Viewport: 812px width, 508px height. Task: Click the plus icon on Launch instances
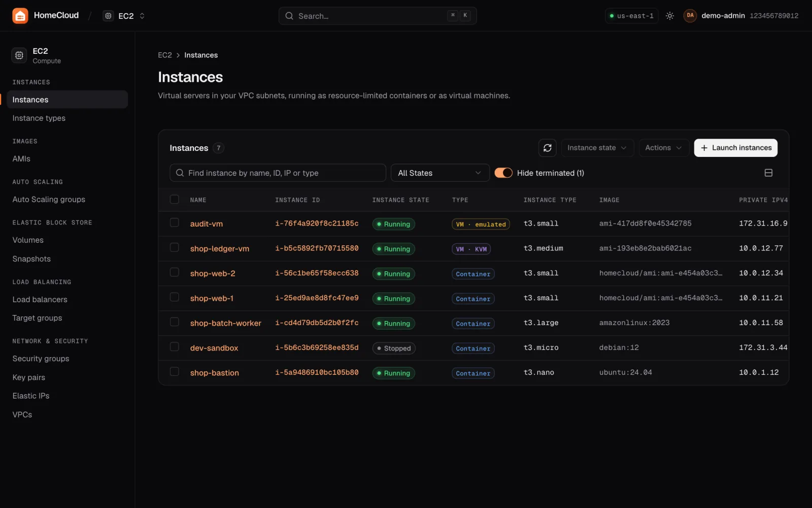pos(704,148)
